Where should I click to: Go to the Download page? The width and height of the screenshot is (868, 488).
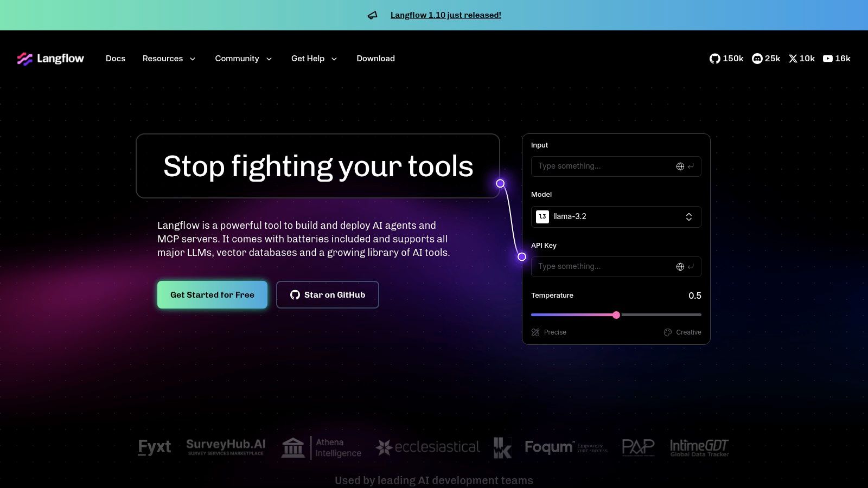click(375, 59)
